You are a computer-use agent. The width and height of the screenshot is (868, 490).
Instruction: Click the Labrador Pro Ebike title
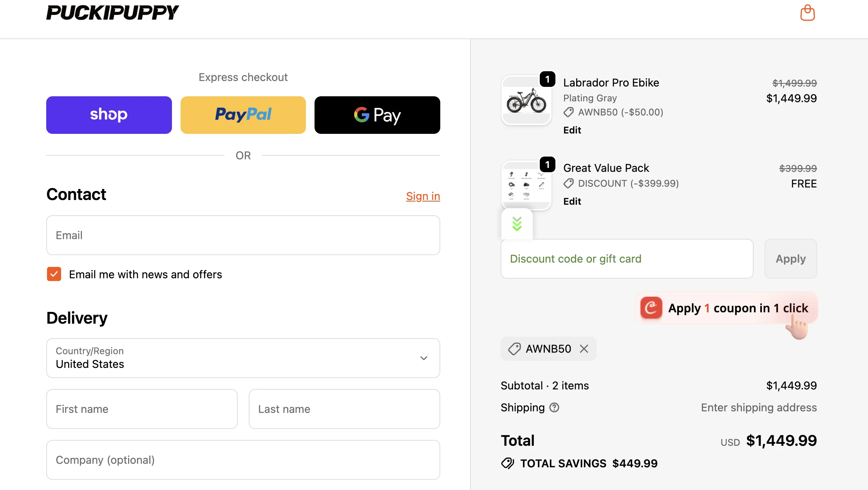(x=611, y=83)
